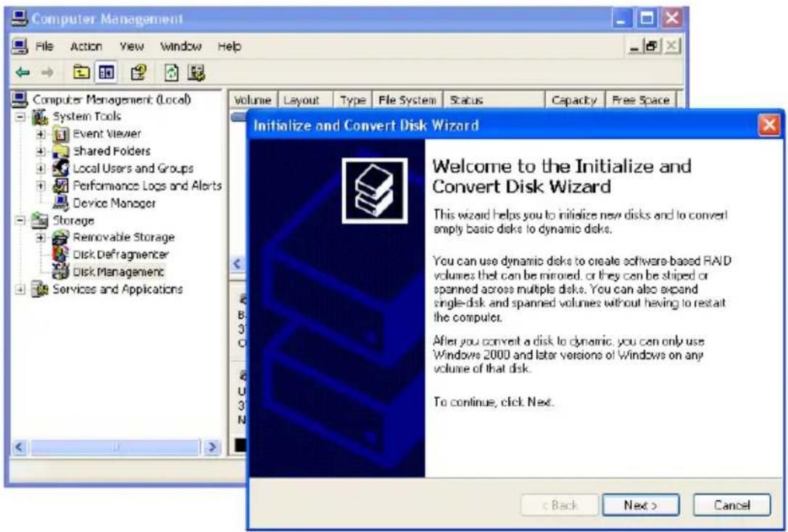
Task: Click the Free Space column header
Action: click(x=642, y=100)
